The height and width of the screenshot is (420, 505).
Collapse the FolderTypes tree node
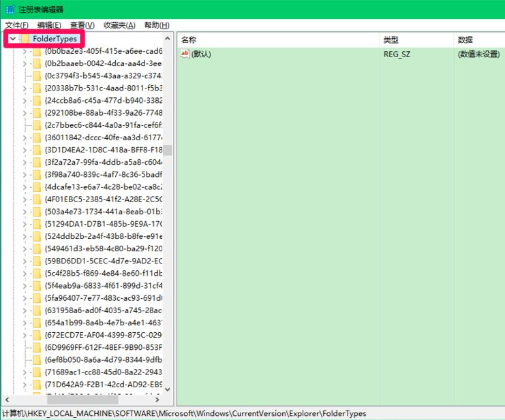click(12, 39)
